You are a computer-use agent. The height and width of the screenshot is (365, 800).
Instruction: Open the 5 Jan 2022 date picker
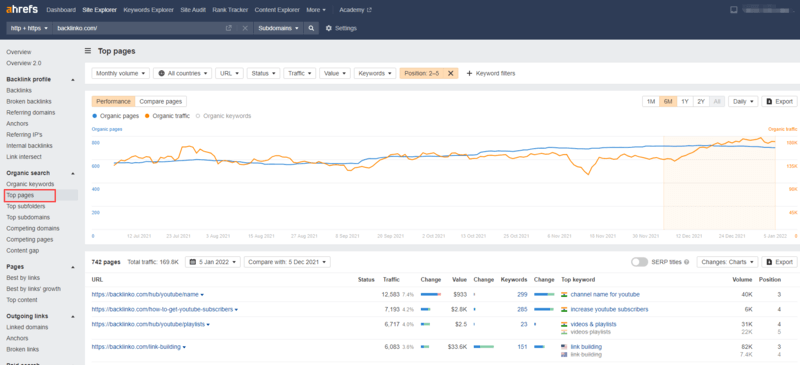click(x=212, y=262)
